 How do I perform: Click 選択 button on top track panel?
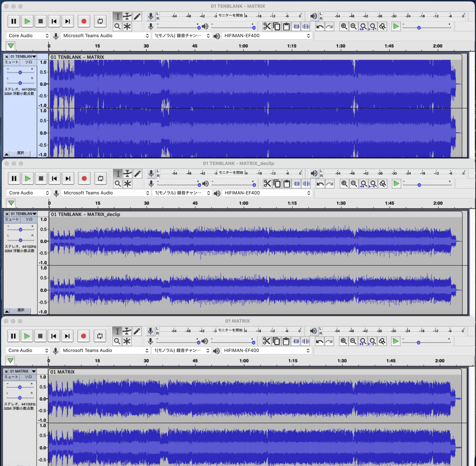tap(21, 153)
